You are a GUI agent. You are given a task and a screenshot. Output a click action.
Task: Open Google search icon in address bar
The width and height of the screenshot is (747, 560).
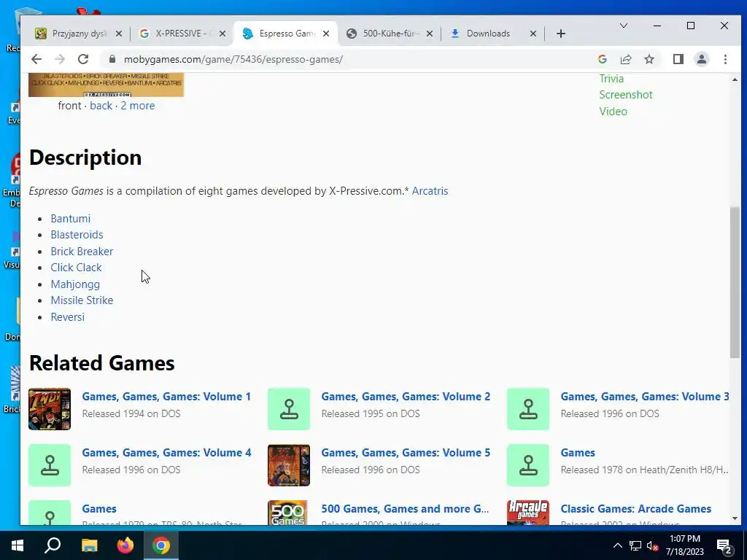pos(602,59)
